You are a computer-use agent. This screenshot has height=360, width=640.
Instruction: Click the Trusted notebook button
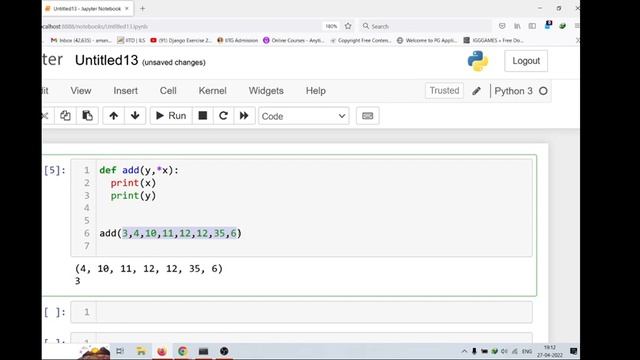(x=444, y=91)
